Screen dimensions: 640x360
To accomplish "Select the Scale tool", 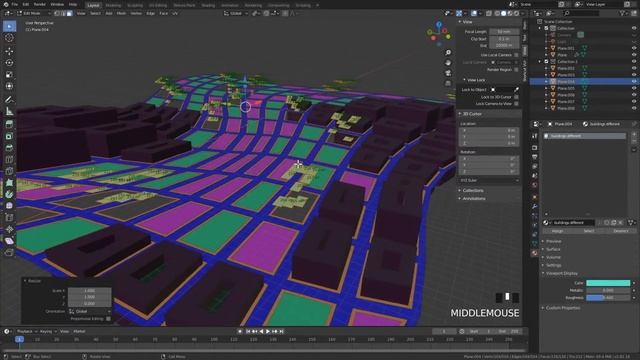I will point(9,75).
